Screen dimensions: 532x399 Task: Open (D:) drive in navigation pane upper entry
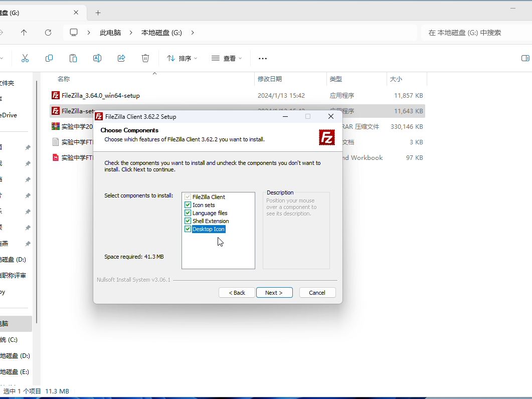click(x=13, y=259)
